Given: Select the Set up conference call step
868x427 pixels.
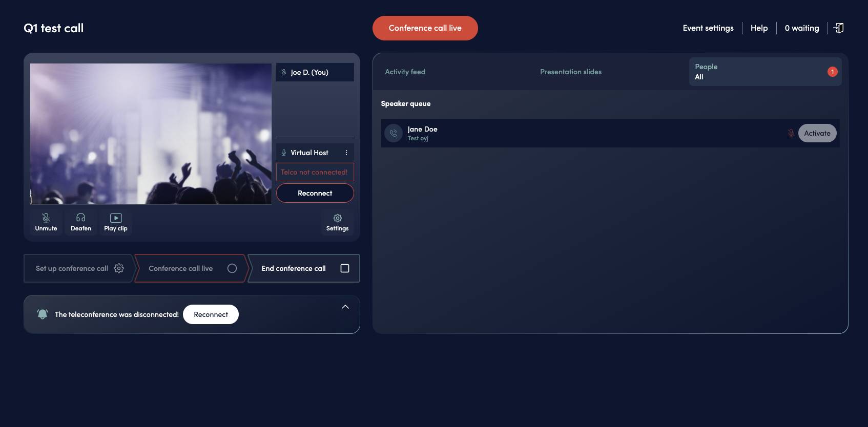Looking at the screenshot, I should [79, 268].
